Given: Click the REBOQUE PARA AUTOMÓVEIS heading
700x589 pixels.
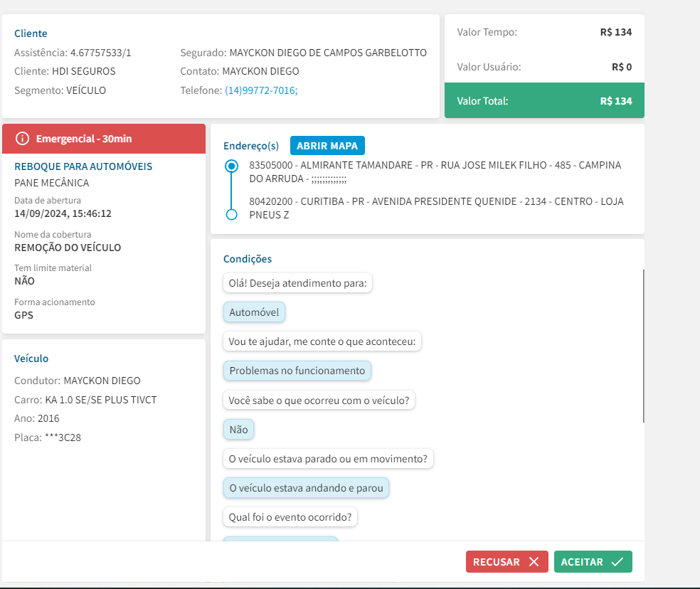Looking at the screenshot, I should pos(83,166).
